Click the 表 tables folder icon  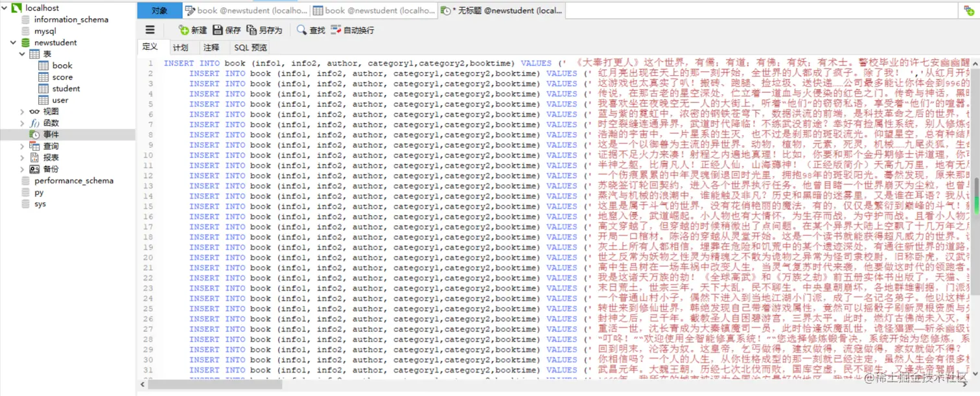(35, 54)
